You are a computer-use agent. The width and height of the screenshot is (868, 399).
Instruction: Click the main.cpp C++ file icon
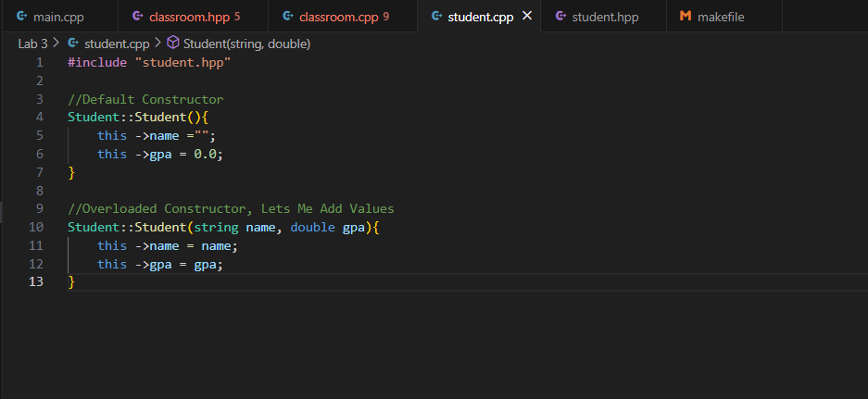[x=21, y=16]
